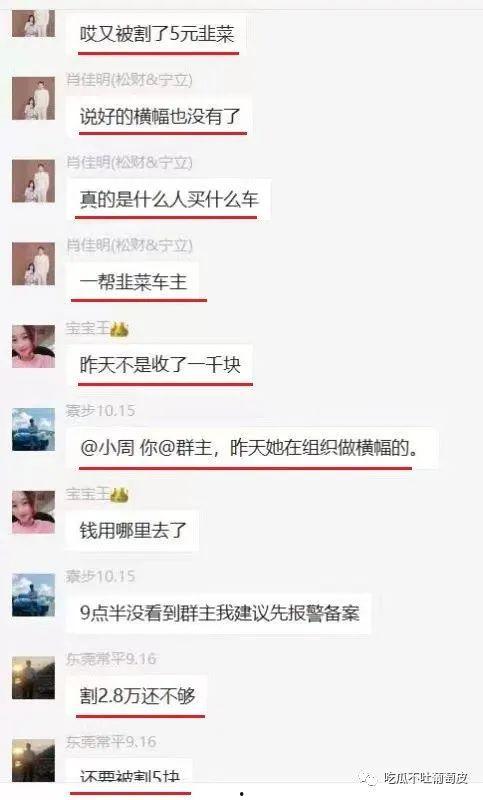Click the "钱用哪里去了" message bubble

click(133, 531)
